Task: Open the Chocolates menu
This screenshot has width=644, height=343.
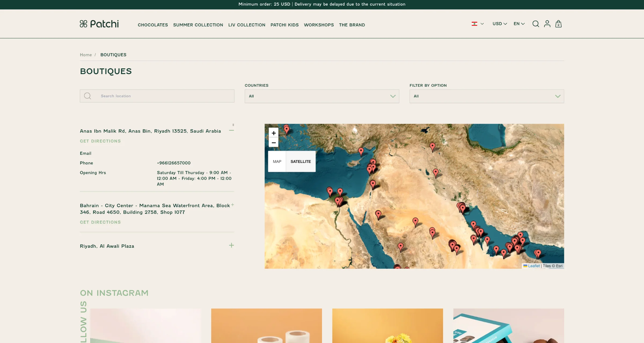Action: 153,25
